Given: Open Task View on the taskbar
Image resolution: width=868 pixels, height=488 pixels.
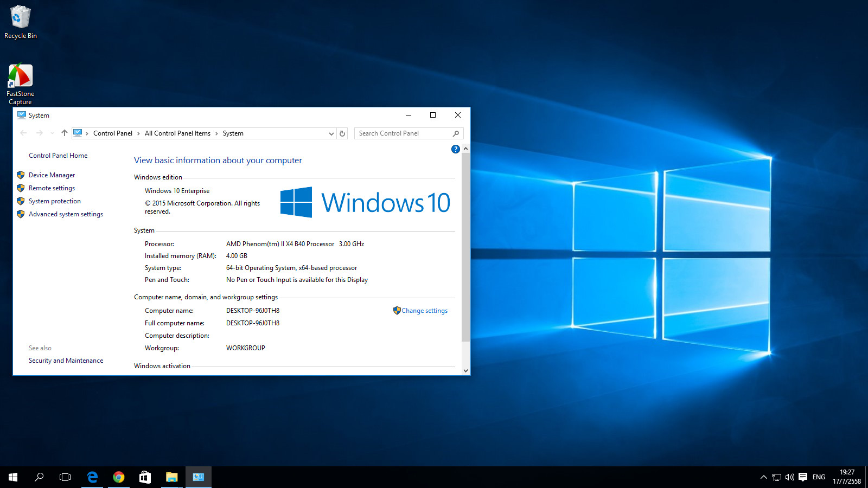Looking at the screenshot, I should (x=65, y=477).
